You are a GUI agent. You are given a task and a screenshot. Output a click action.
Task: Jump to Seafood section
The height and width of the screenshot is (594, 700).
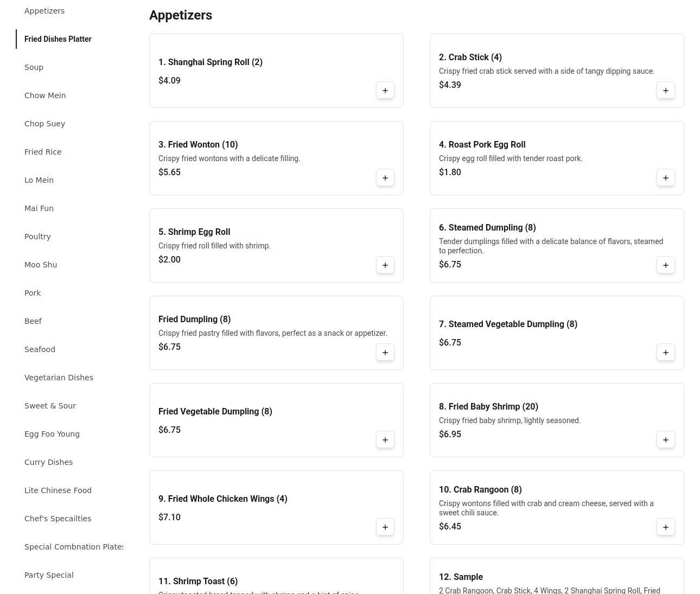(x=40, y=349)
